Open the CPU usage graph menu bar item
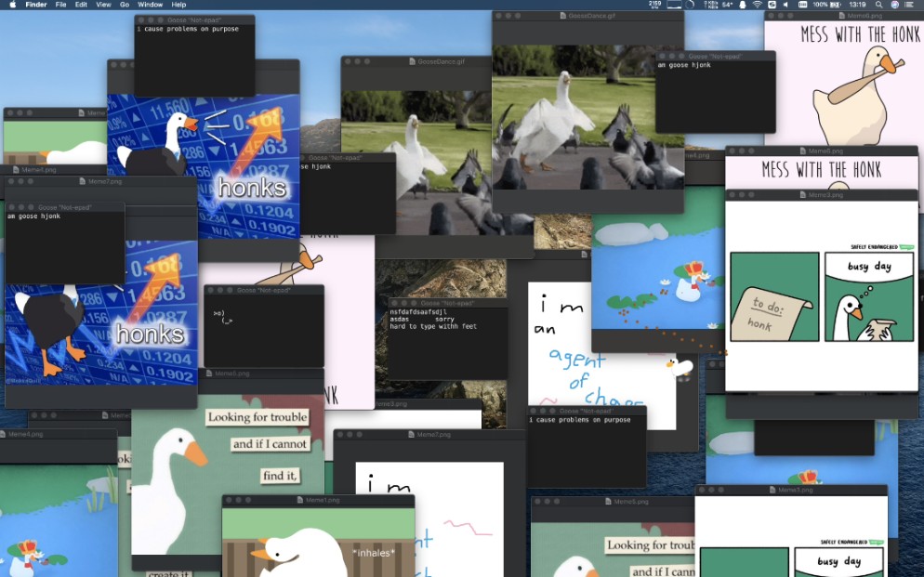This screenshot has width=924, height=577. [674, 4]
